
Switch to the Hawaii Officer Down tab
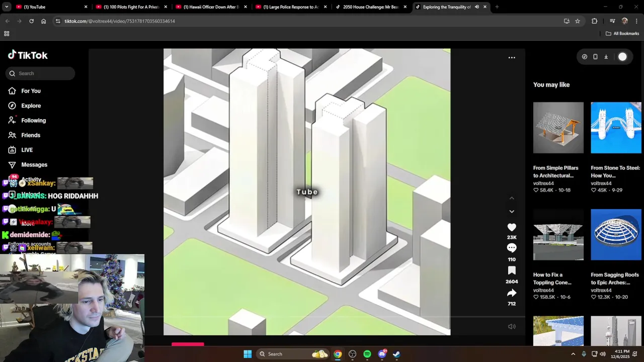pyautogui.click(x=211, y=7)
